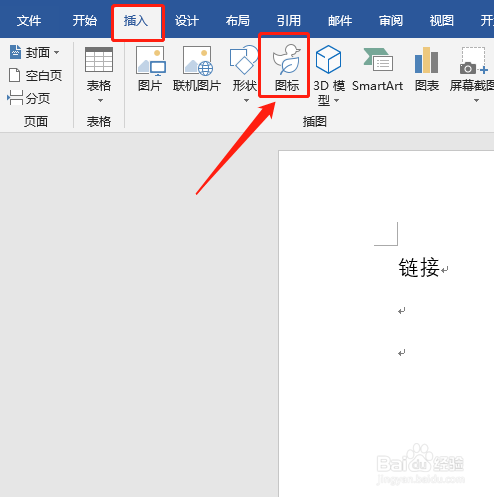Go to the 邮件 (Mailings) tab
The width and height of the screenshot is (494, 497).
340,21
